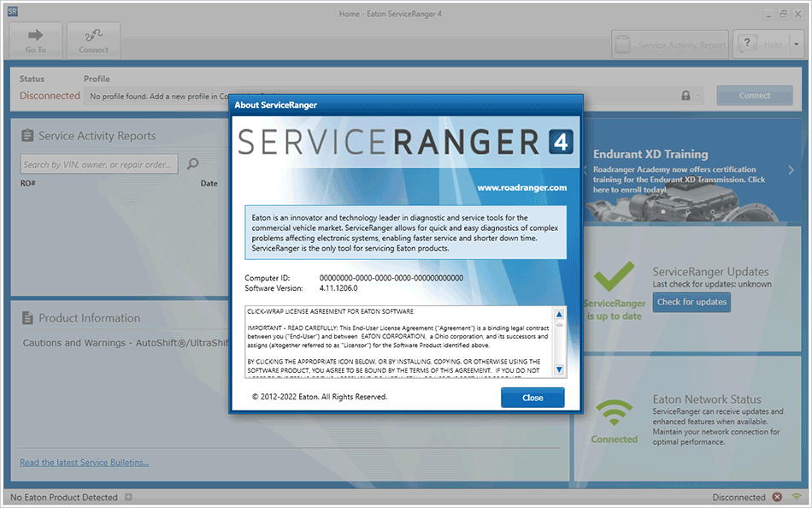Click the green up-to-date checkmark icon

tap(614, 275)
